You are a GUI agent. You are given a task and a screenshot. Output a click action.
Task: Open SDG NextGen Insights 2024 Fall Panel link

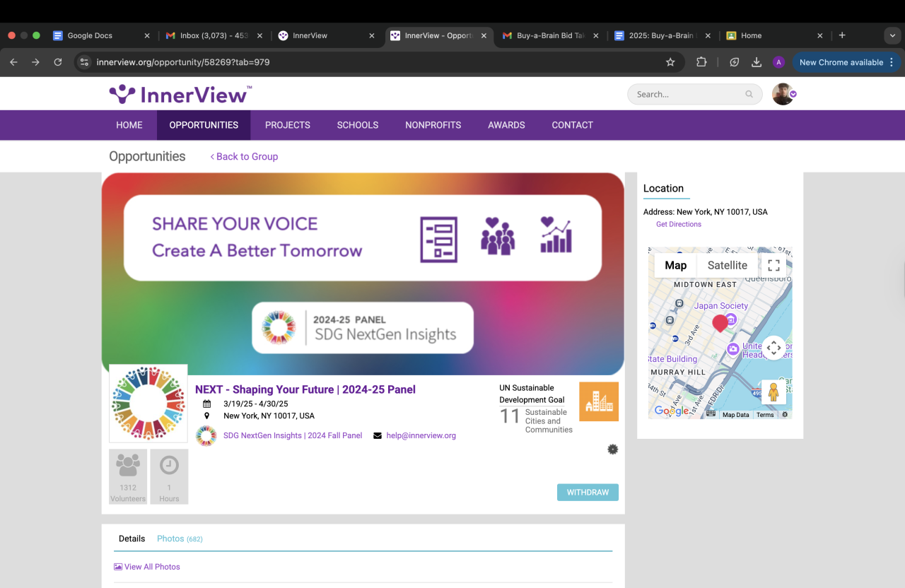coord(293,435)
